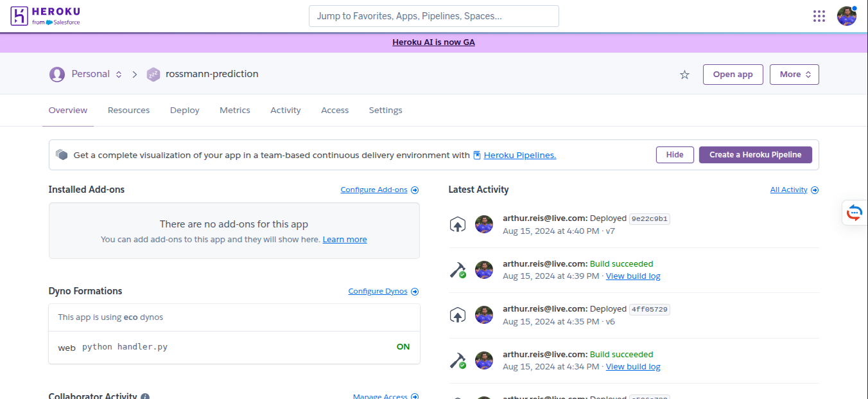Click user avatar beside 4:34 PM build
The width and height of the screenshot is (868, 399).
[x=484, y=360]
